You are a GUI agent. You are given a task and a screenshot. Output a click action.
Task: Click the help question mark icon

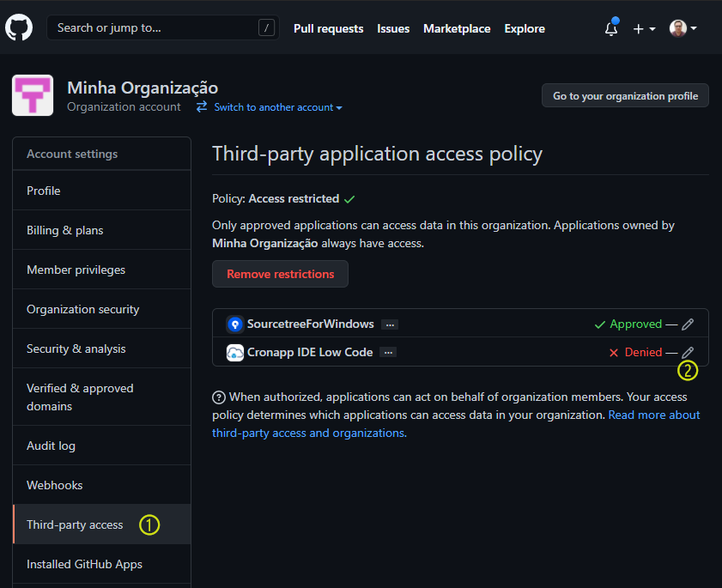219,397
